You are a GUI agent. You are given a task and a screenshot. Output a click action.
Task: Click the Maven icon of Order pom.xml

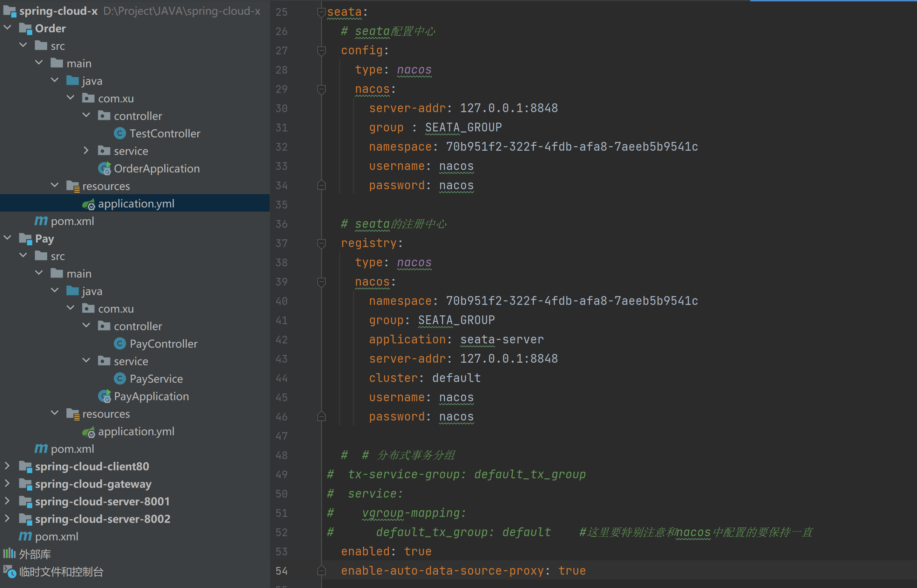pyautogui.click(x=41, y=221)
